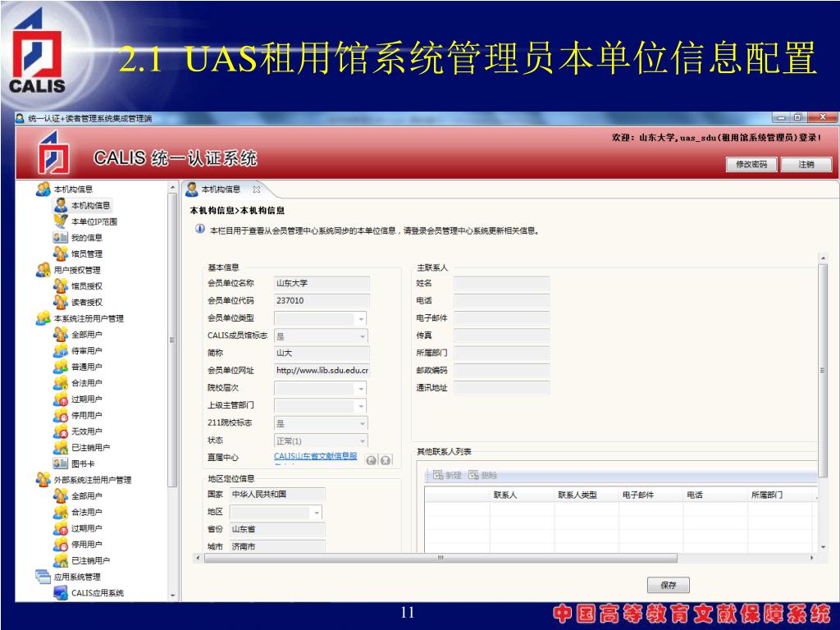Click the 会员单位代码 field showing 237010
840x630 pixels.
322,300
